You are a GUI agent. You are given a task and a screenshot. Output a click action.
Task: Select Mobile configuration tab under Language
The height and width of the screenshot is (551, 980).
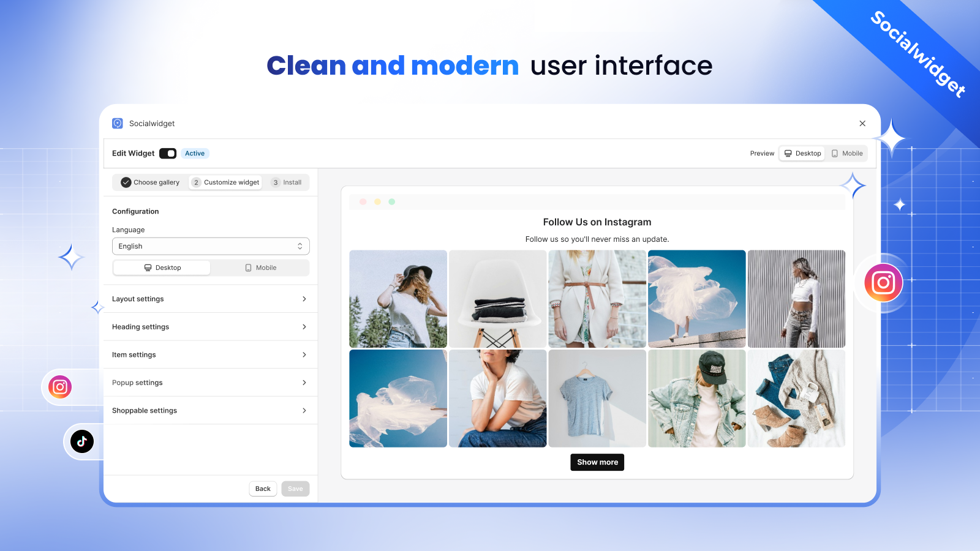260,268
